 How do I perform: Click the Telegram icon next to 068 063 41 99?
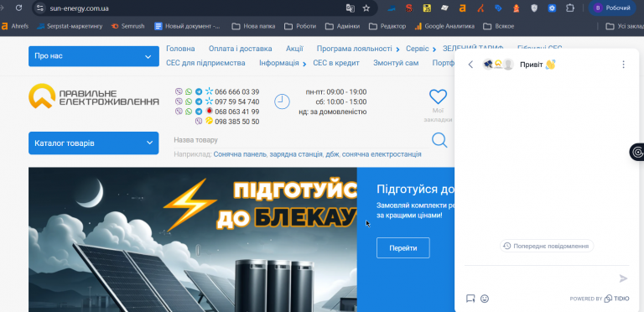click(x=199, y=112)
